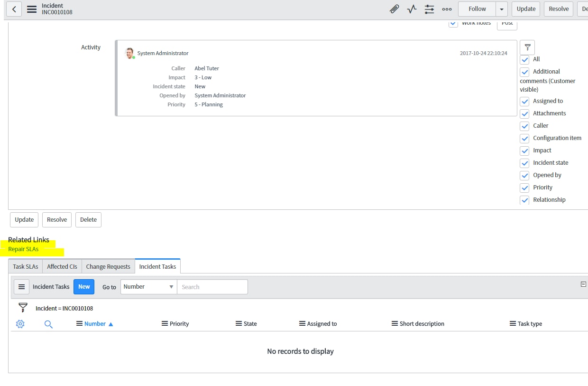The image size is (588, 386).
Task: Click the Assigned to column header text
Action: (322, 324)
